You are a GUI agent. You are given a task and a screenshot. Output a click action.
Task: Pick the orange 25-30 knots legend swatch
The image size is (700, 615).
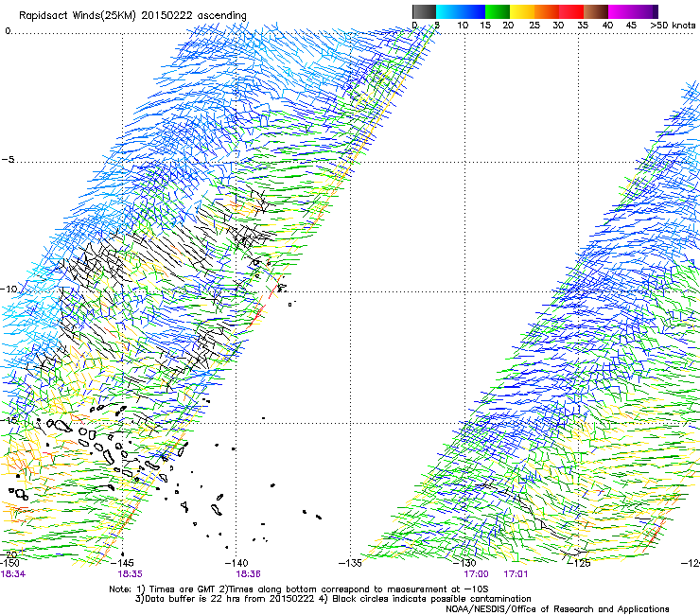(x=547, y=11)
